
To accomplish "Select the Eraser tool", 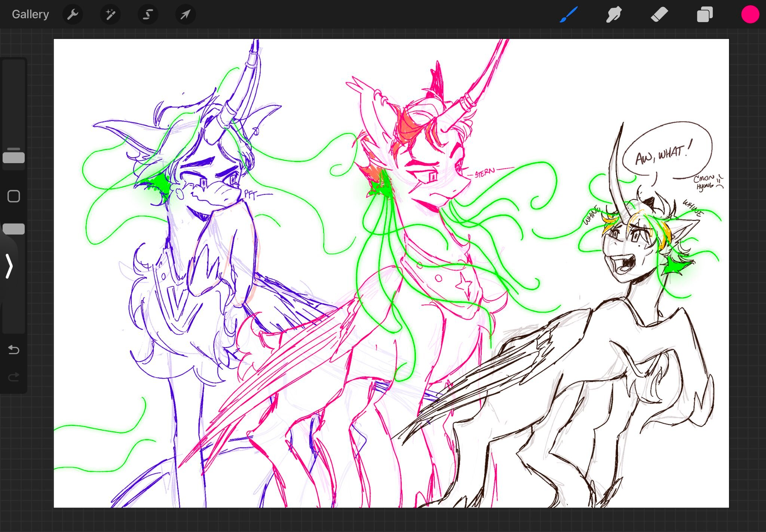I will pyautogui.click(x=659, y=15).
